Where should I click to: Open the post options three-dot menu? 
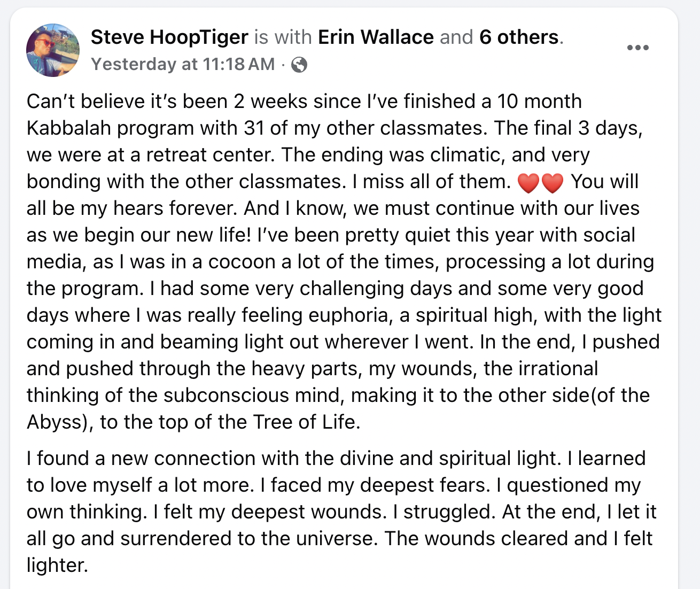pyautogui.click(x=637, y=48)
